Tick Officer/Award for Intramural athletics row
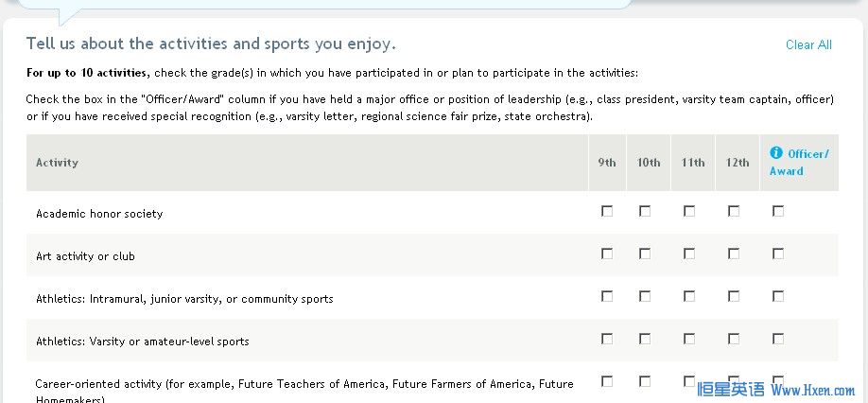 point(778,296)
